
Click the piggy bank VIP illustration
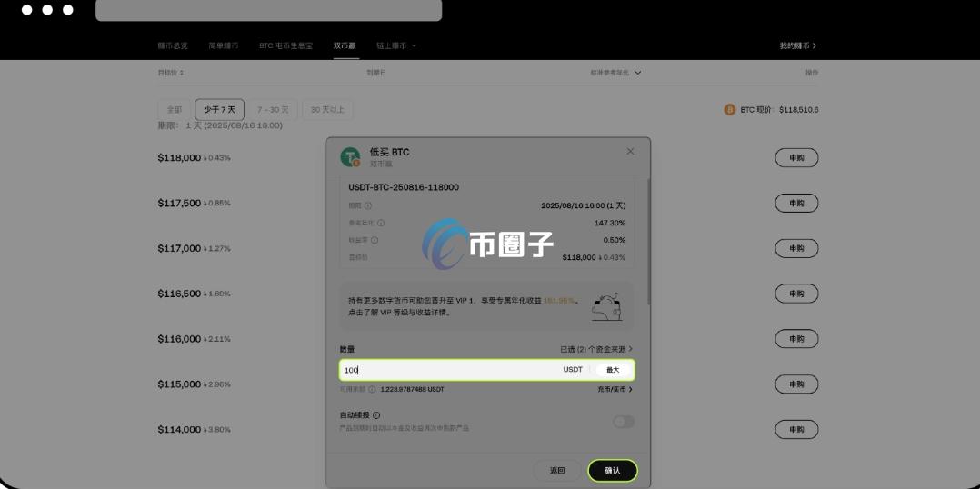[607, 306]
